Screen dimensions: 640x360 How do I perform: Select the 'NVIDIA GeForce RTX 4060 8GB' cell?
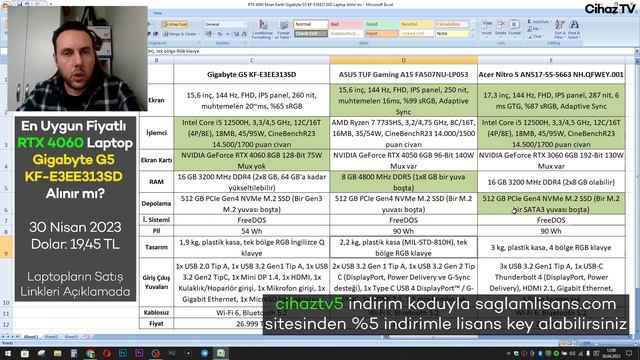[x=251, y=160]
